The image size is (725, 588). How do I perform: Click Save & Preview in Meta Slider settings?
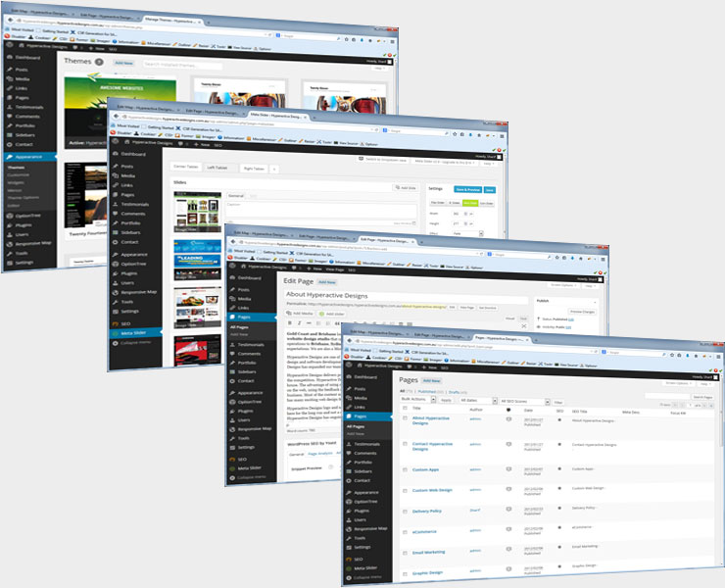[x=468, y=190]
